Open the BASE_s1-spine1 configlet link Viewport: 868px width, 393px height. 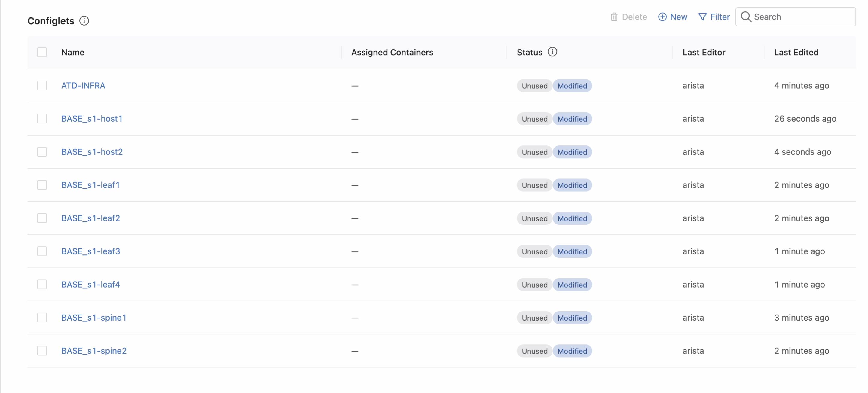coord(94,318)
